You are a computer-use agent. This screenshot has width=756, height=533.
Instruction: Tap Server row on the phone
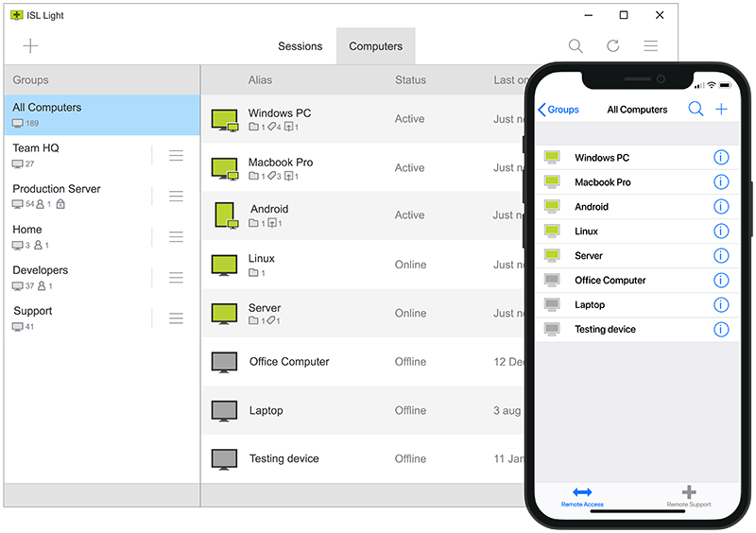(x=637, y=256)
